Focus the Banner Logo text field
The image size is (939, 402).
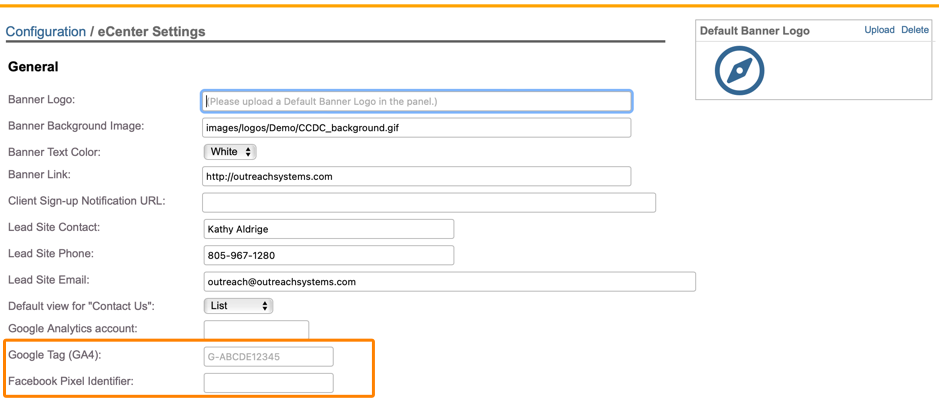417,101
